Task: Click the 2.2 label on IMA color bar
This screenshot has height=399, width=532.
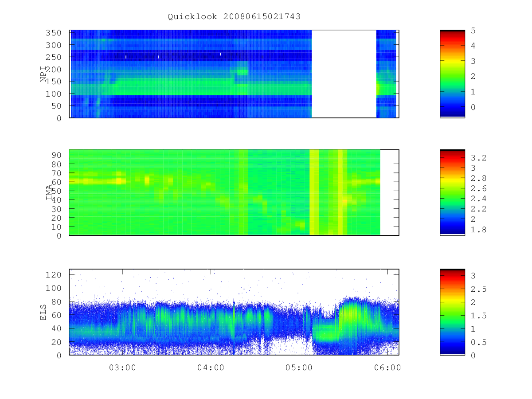Action: (x=479, y=209)
